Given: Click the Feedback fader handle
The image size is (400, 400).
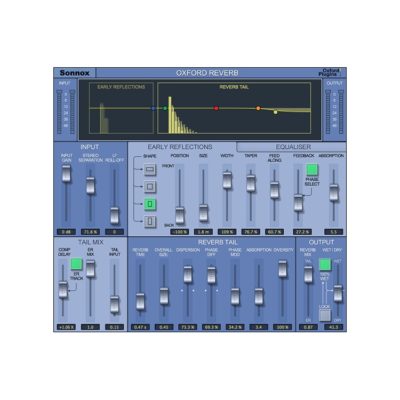Looking at the screenshot, I should [298, 203].
